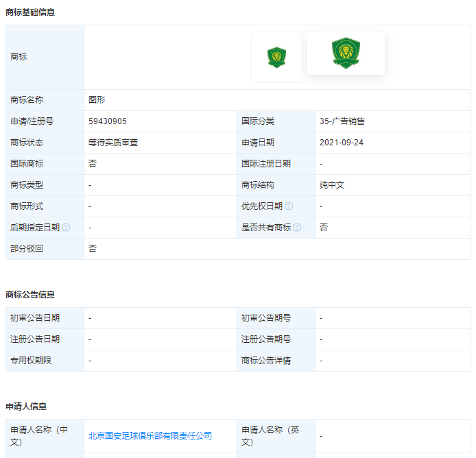Screen dimensions: 476x458
Task: Click the 商标公告详情 label cell
Action: (x=276, y=361)
